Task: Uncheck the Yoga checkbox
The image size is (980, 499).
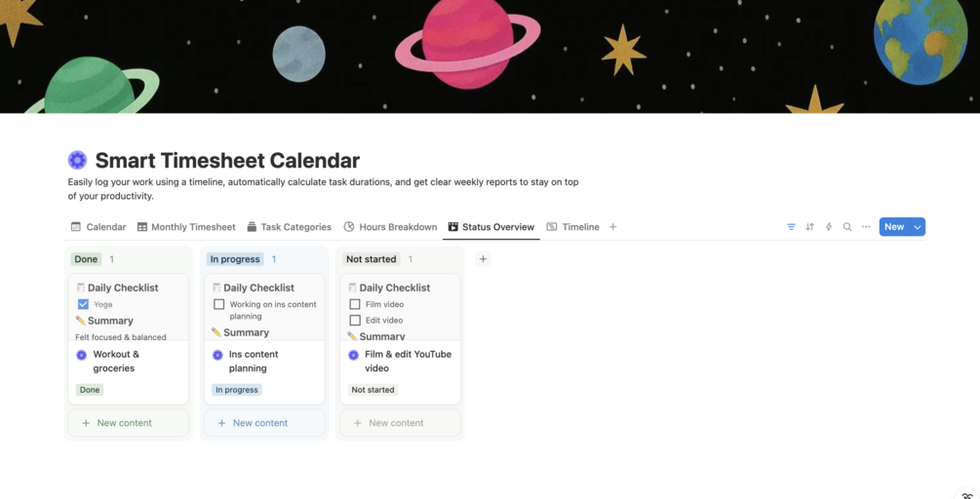Action: pos(83,304)
